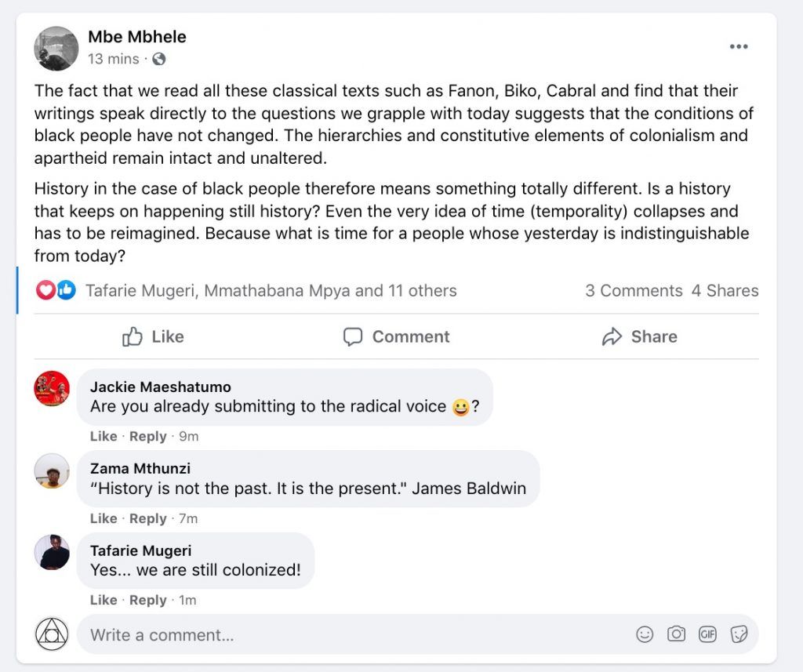Open the post options three-dots menu
Viewport: 803px width, 672px height.
(x=738, y=47)
